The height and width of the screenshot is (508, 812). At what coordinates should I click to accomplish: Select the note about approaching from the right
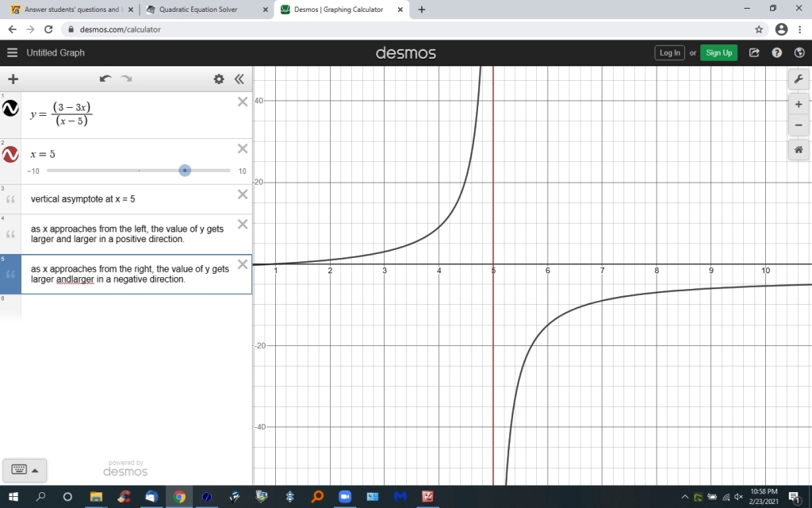click(130, 274)
